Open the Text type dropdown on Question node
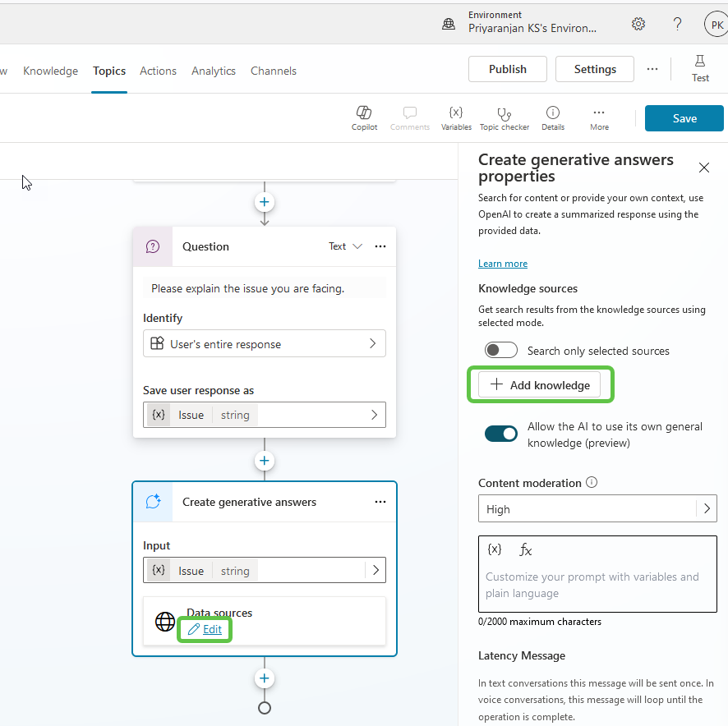The image size is (728, 726). coord(344,246)
